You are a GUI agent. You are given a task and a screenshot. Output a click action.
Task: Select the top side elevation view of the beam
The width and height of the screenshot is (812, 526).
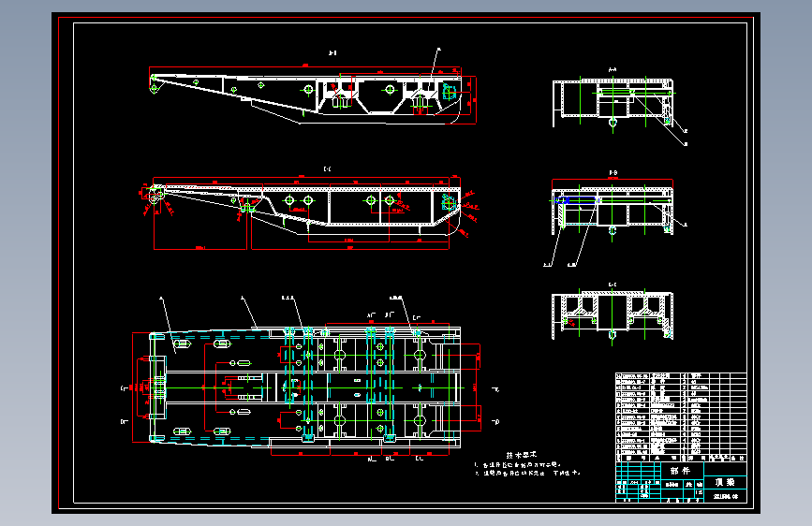click(x=313, y=95)
